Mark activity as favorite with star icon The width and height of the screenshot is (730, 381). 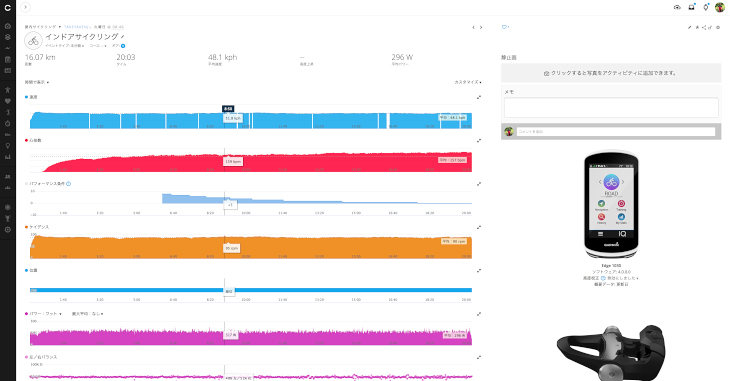tap(697, 27)
